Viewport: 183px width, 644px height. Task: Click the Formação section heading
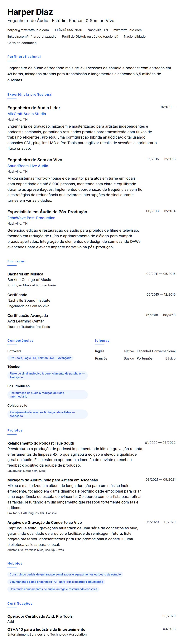[x=16, y=261]
